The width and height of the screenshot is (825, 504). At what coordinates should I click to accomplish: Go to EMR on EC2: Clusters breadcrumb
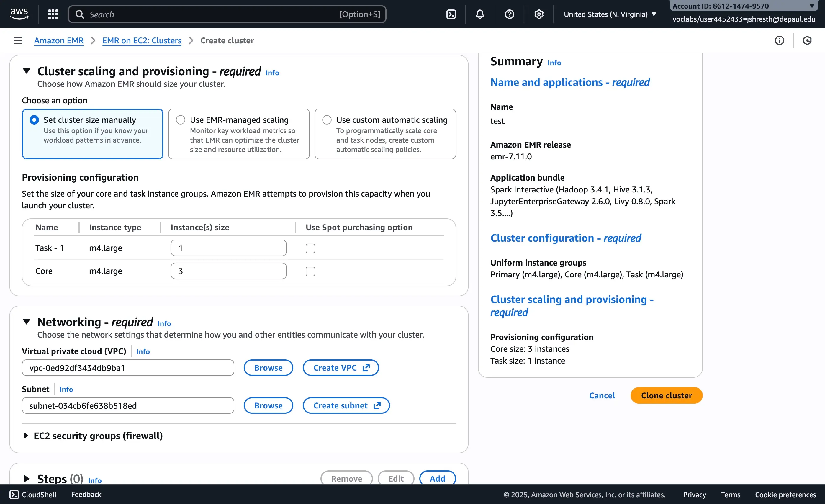tap(142, 40)
